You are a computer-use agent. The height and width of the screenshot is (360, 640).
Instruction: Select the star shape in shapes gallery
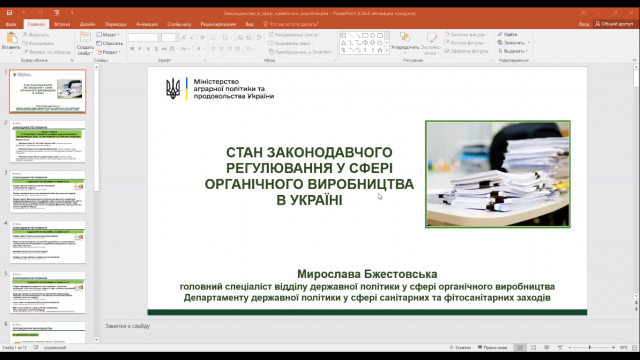pos(380,50)
